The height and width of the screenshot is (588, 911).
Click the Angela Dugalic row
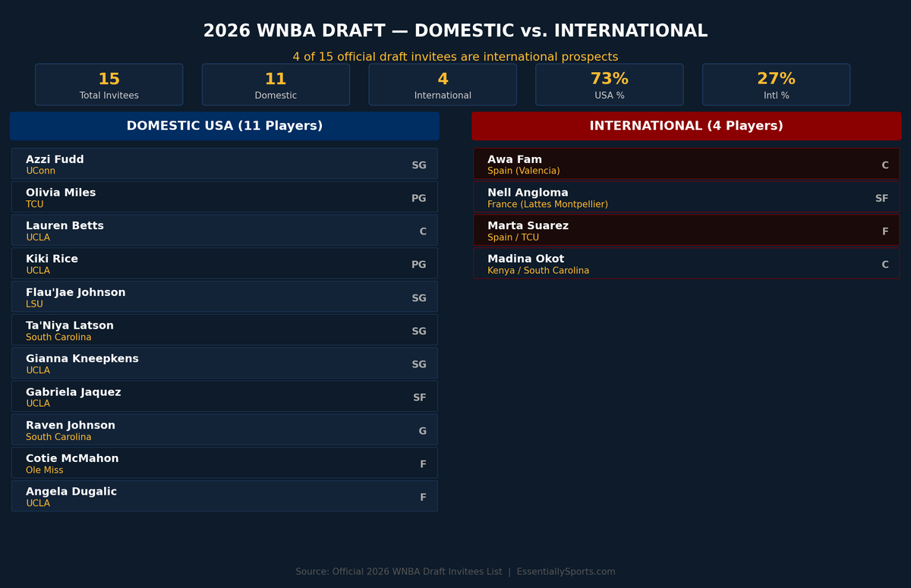225,496
